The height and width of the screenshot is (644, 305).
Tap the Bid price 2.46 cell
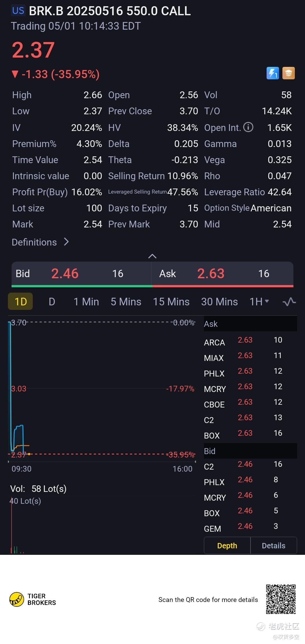point(65,273)
